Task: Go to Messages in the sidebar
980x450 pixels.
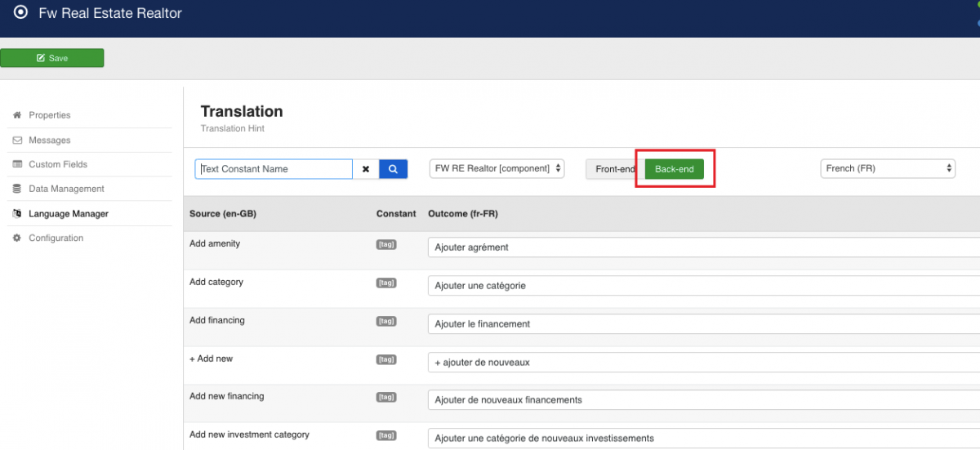Action: tap(50, 140)
